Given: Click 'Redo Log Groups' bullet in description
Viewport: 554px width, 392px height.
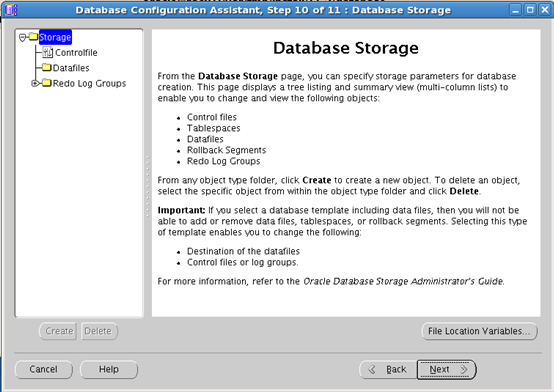Looking at the screenshot, I should [223, 161].
